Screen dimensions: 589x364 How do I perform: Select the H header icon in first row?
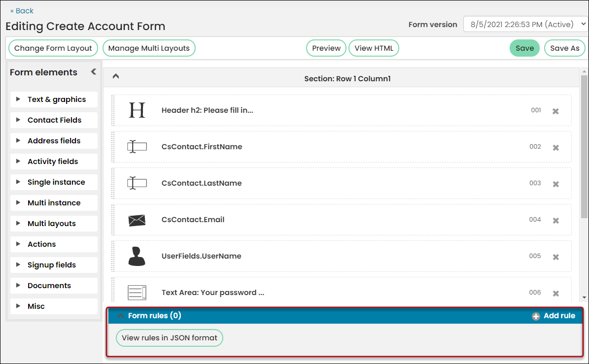pos(137,110)
